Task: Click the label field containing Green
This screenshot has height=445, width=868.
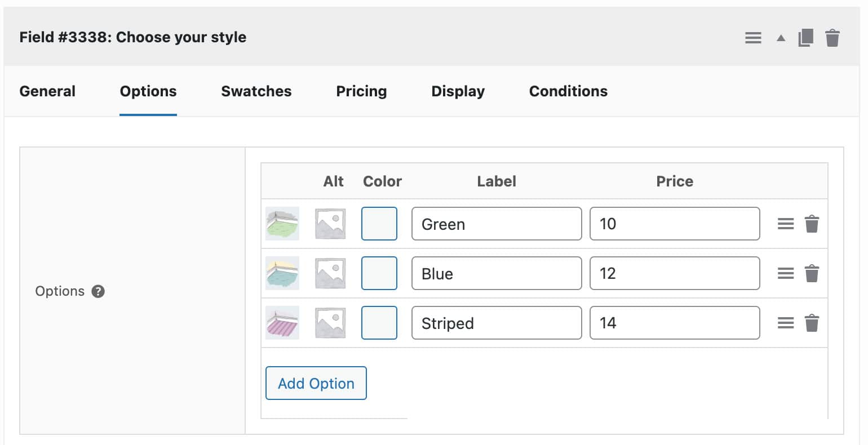Action: 496,224
